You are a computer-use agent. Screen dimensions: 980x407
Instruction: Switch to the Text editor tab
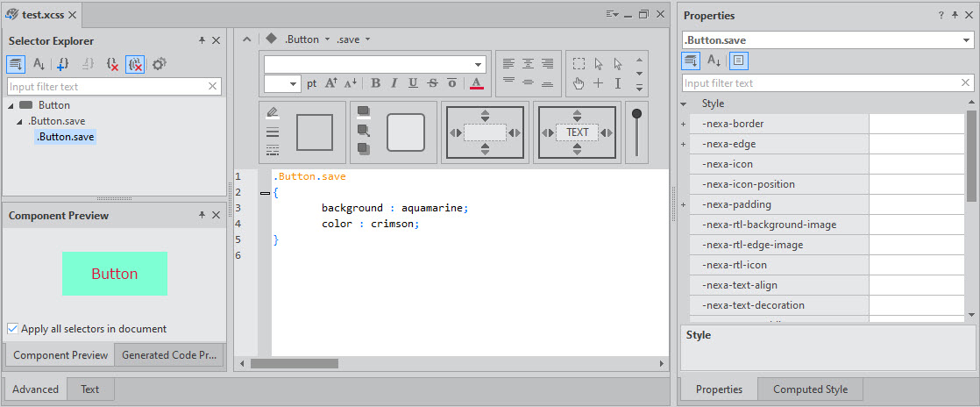point(90,389)
